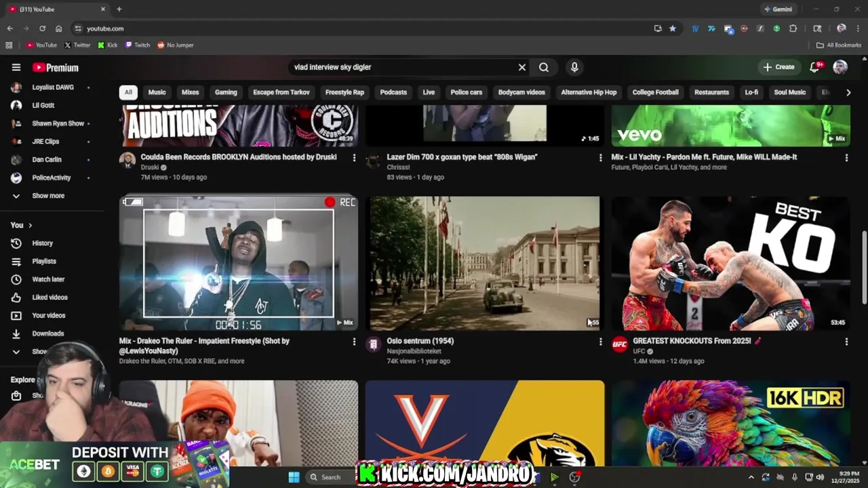Open the Loyalist DAWG subscription
Image resolution: width=868 pixels, height=488 pixels.
coord(52,87)
